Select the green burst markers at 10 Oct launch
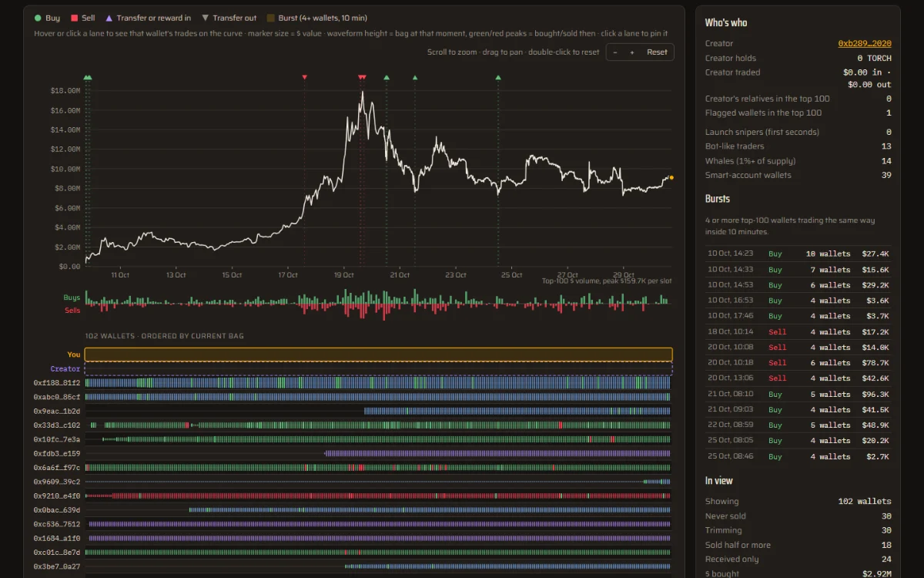 pos(88,77)
